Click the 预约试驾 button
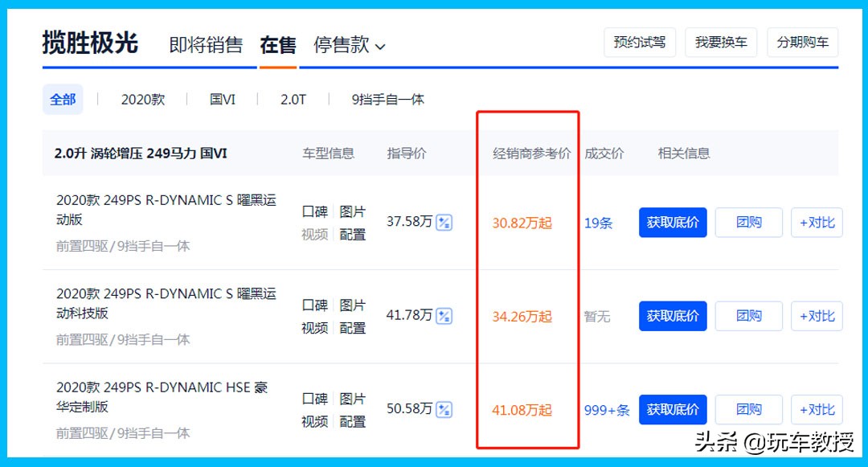 [640, 42]
